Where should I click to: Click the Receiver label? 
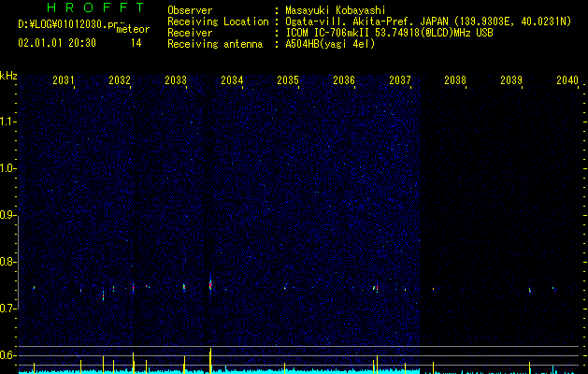pos(190,33)
